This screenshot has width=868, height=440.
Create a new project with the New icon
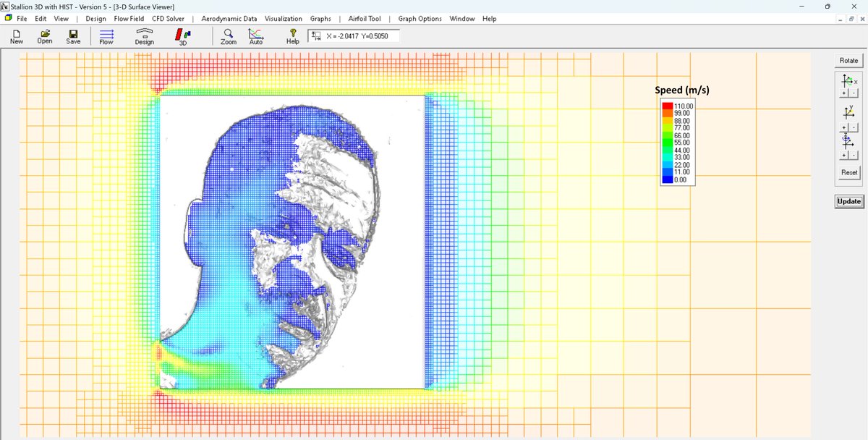click(x=15, y=35)
